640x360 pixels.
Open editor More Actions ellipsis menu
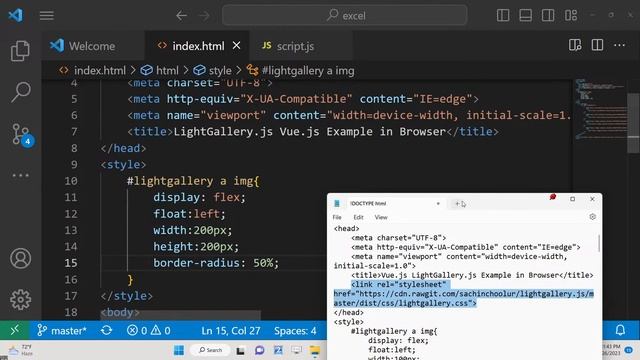[620, 45]
